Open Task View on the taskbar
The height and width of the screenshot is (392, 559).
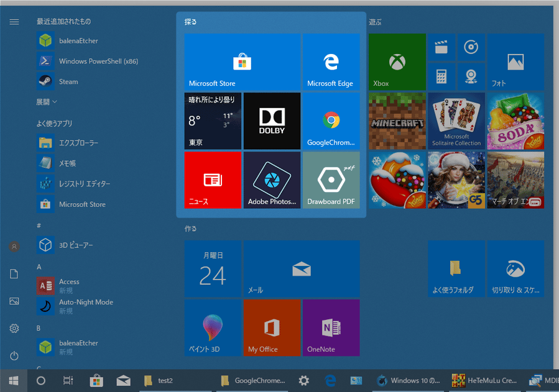(68, 381)
